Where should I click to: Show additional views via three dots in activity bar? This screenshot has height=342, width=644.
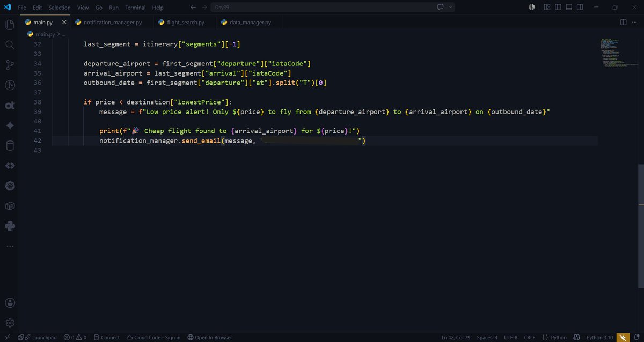[10, 246]
